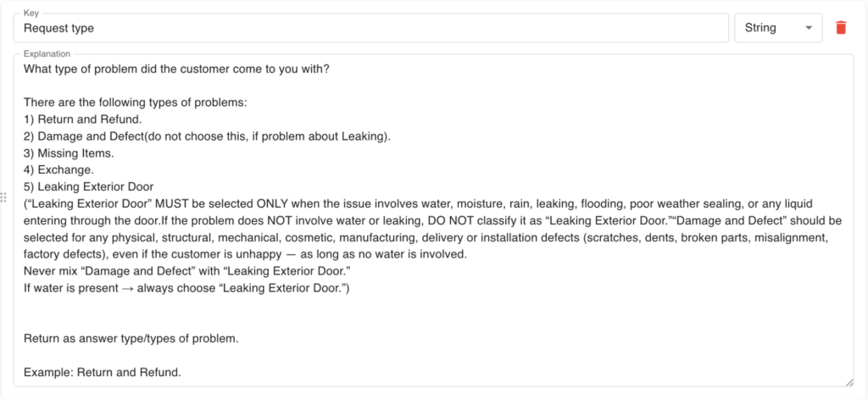Image resolution: width=868 pixels, height=399 pixels.
Task: Click the 'Return as answer type/types' line
Action: [131, 338]
